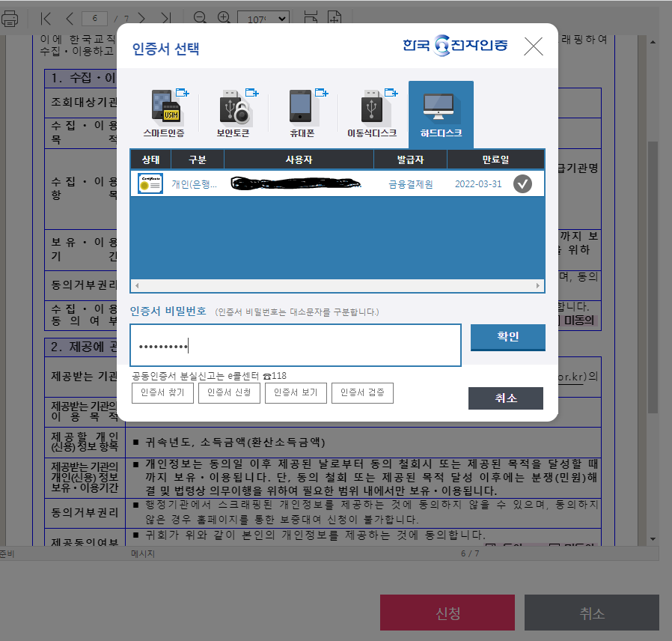
Task: Open 인증서 찾기 to find a certificate
Action: click(162, 392)
